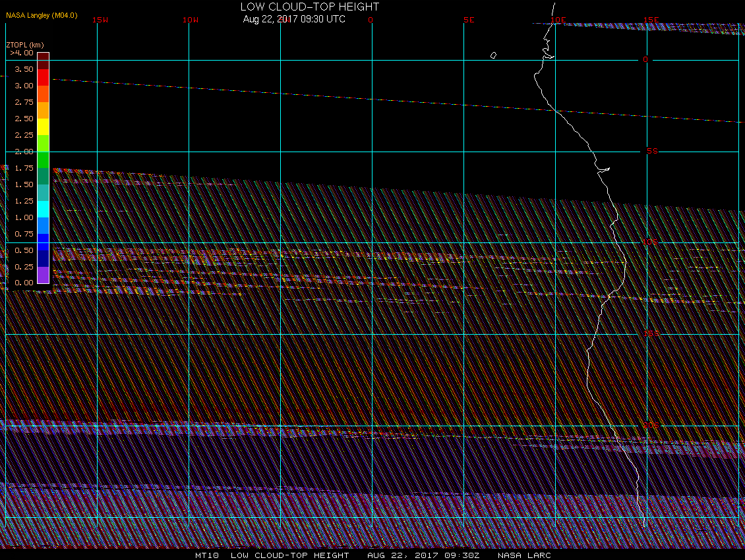Viewport: 745px width, 560px height.
Task: Pick the orange-red swatch near 3.00 km
Action: (44, 94)
